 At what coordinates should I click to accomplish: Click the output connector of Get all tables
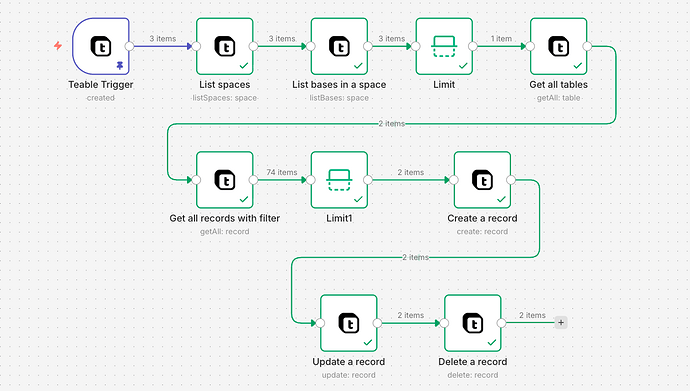point(587,46)
